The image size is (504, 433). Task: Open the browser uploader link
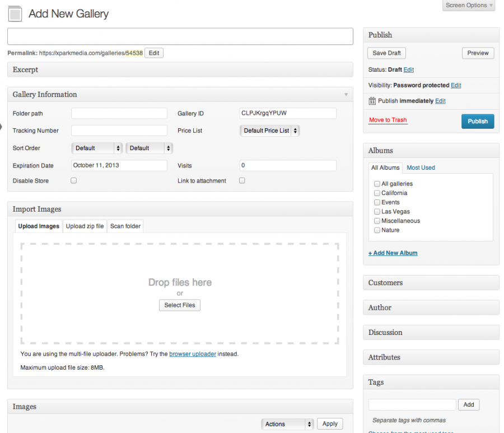click(x=193, y=354)
